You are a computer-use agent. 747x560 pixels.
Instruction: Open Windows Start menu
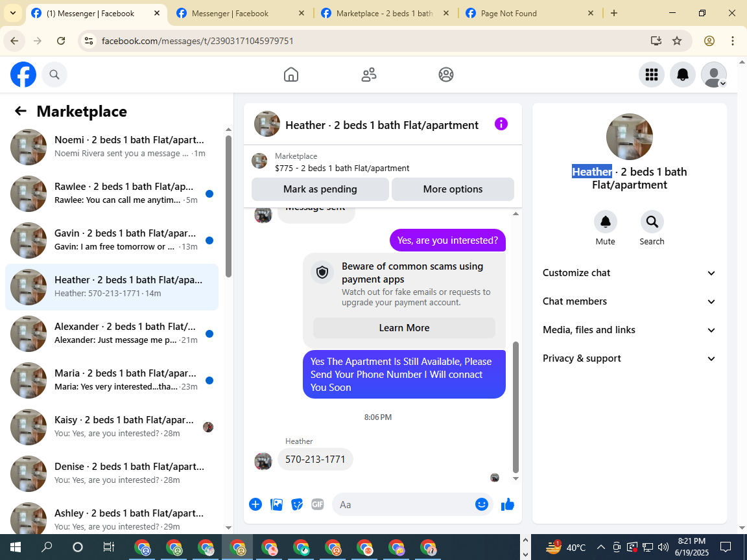pyautogui.click(x=15, y=547)
